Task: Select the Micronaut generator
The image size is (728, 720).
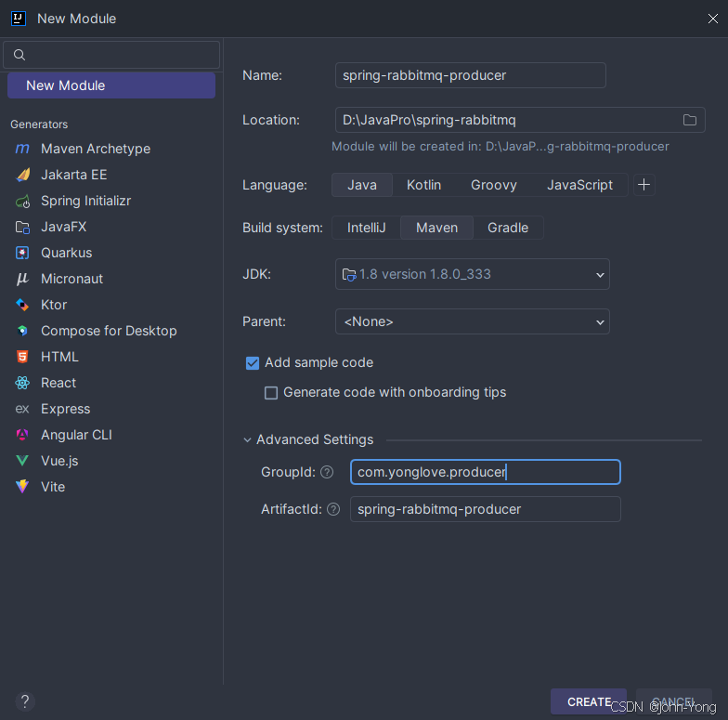Action: tap(111, 279)
